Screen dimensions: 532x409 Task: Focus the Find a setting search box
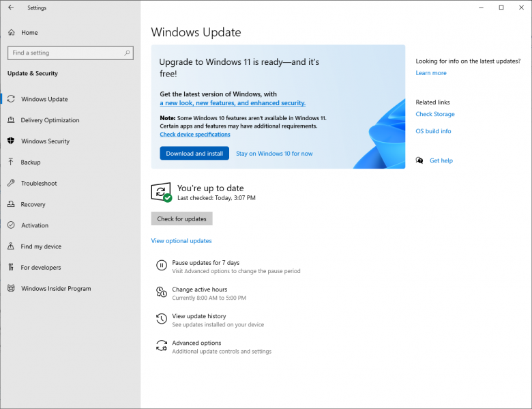click(65, 53)
